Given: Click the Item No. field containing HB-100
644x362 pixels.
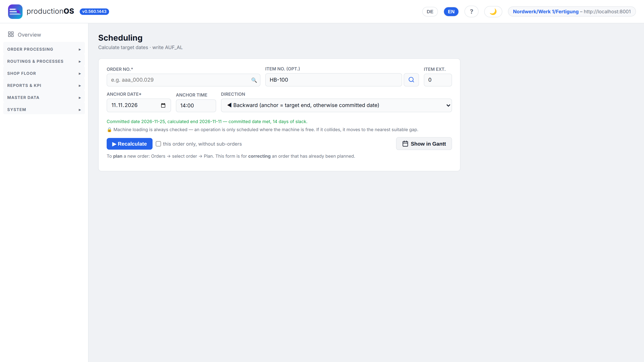Looking at the screenshot, I should click(333, 80).
